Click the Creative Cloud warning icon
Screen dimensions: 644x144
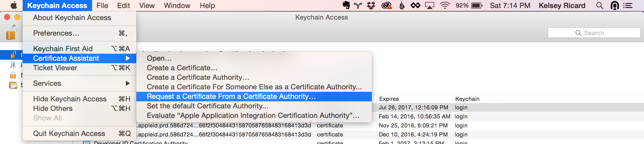(x=387, y=6)
